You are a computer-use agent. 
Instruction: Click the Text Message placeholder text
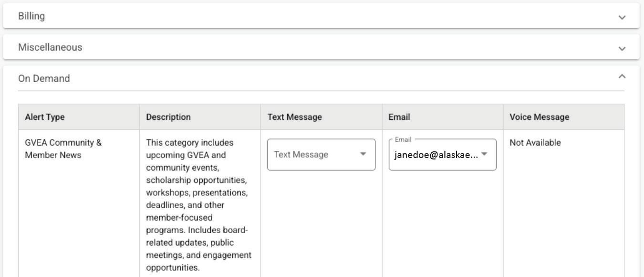(x=301, y=154)
